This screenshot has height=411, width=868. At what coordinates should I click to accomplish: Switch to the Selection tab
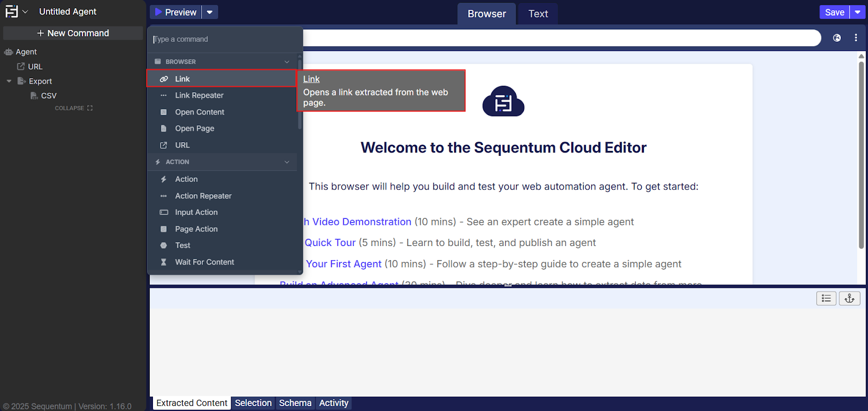click(253, 403)
